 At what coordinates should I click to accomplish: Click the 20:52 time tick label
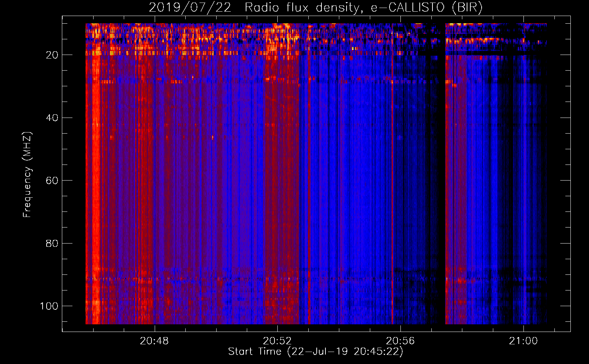coord(277,341)
